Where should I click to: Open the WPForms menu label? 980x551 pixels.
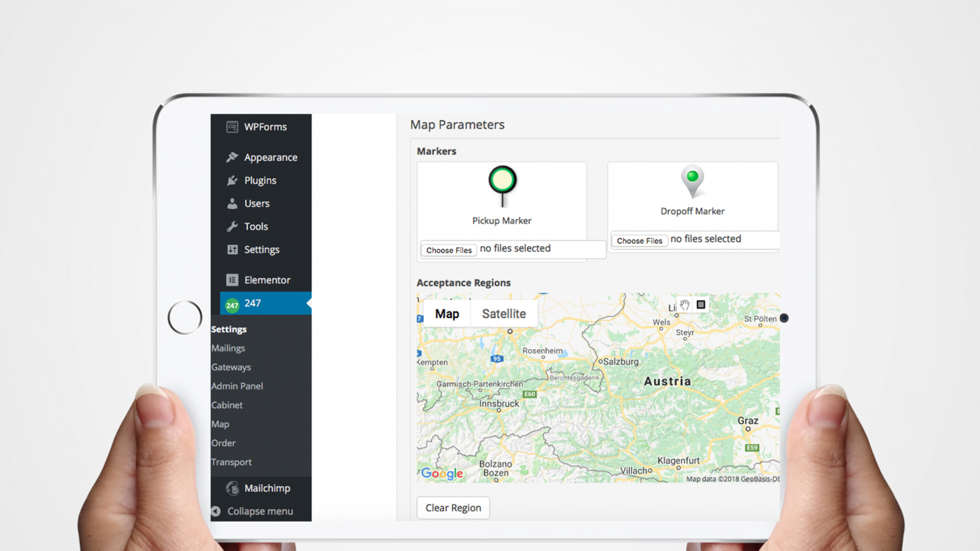[x=265, y=127]
